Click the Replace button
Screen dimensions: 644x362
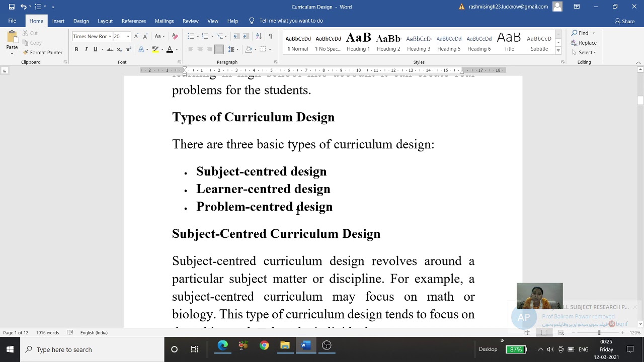pyautogui.click(x=584, y=43)
